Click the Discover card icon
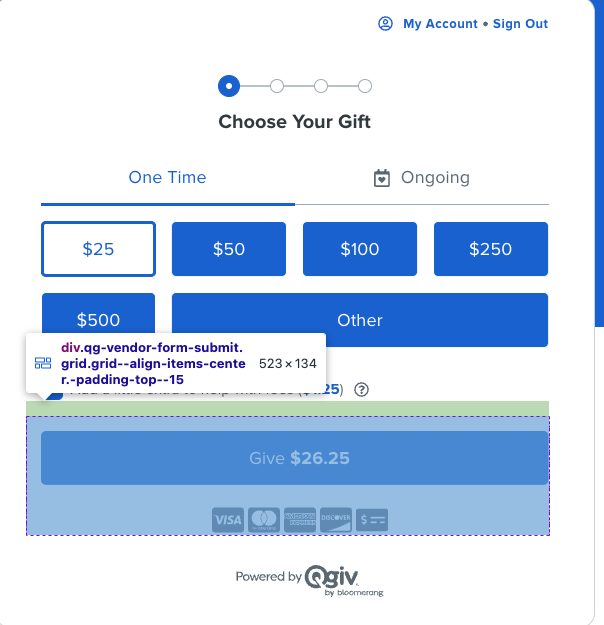604x625 pixels. (336, 519)
